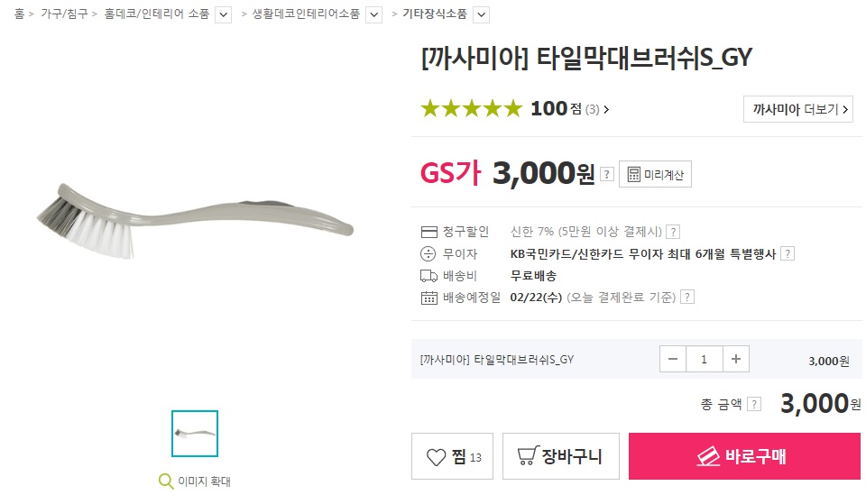
Task: Go to 가구/침구 breadcrumb category
Action: [x=64, y=14]
